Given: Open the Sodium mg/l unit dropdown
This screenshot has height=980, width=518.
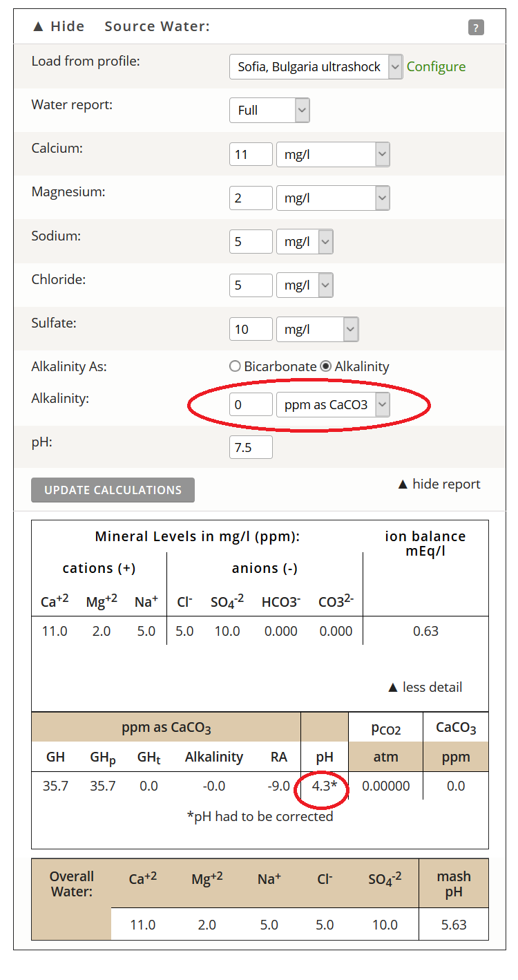Looking at the screenshot, I should pyautogui.click(x=305, y=242).
